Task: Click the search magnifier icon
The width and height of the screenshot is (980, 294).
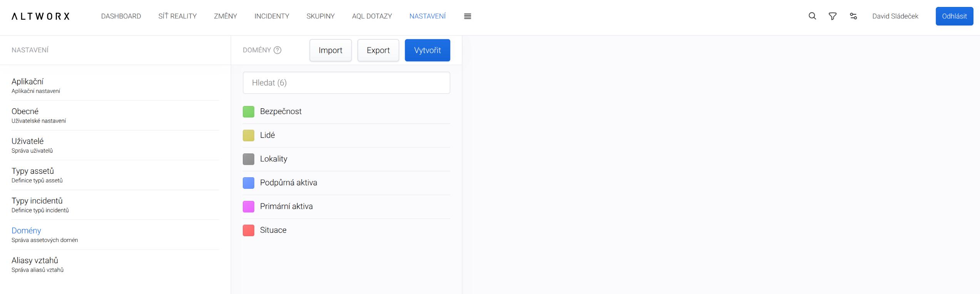Action: pos(812,16)
